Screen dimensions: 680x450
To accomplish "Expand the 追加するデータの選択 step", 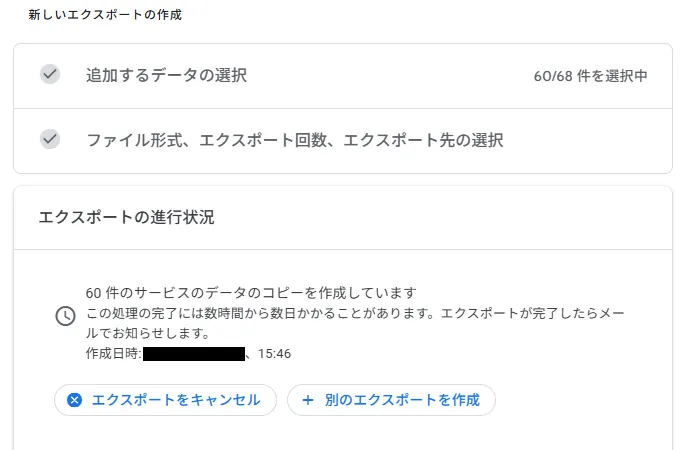I will coord(342,76).
